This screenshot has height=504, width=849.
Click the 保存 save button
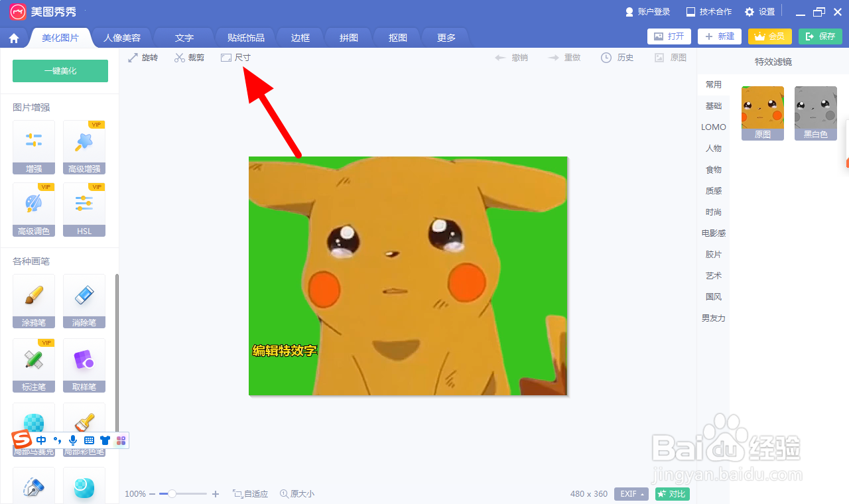coord(820,36)
